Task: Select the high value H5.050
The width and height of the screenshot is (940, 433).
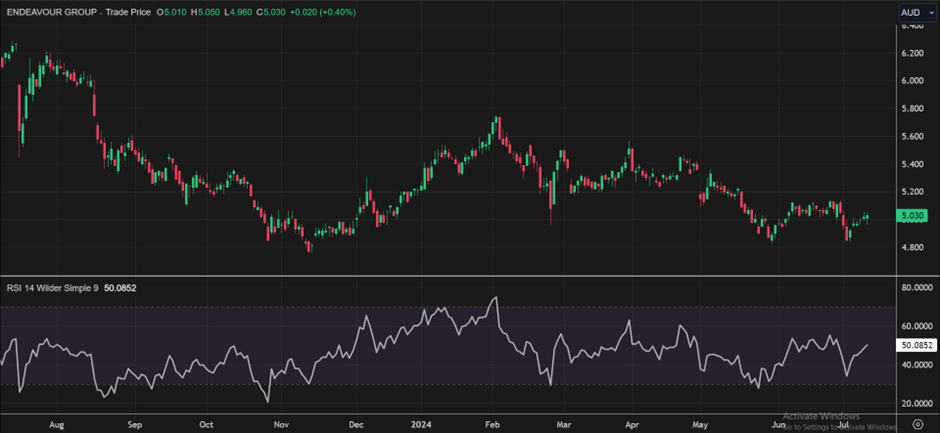Action: (x=205, y=12)
